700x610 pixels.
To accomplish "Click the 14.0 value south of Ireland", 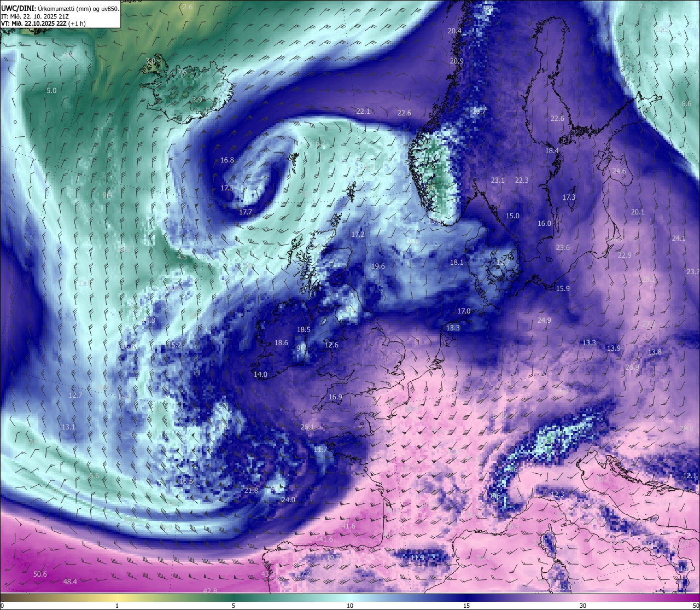I will pyautogui.click(x=260, y=374).
